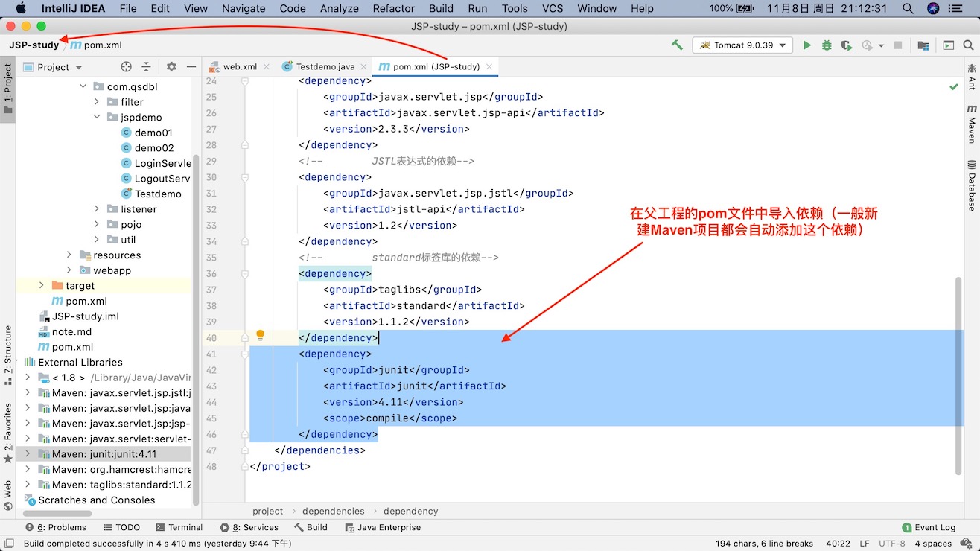Screen dimensions: 980x551
Task: Expand the resources folder node
Action: point(69,255)
